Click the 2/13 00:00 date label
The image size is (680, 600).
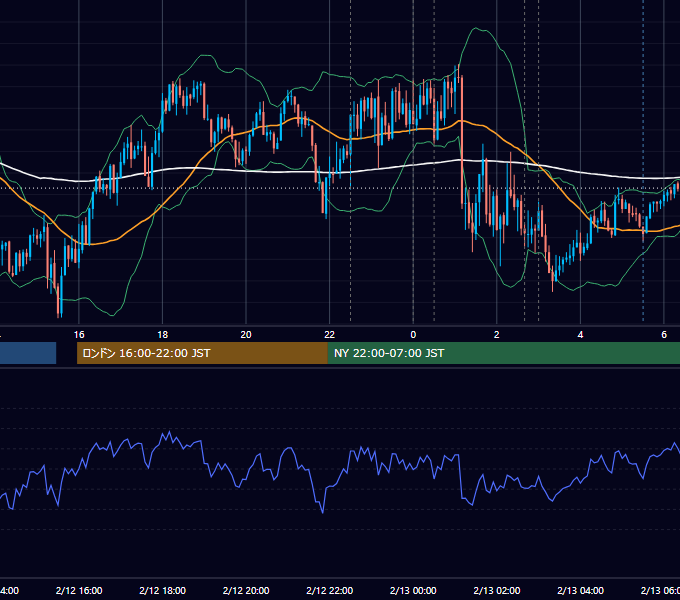[x=413, y=590]
